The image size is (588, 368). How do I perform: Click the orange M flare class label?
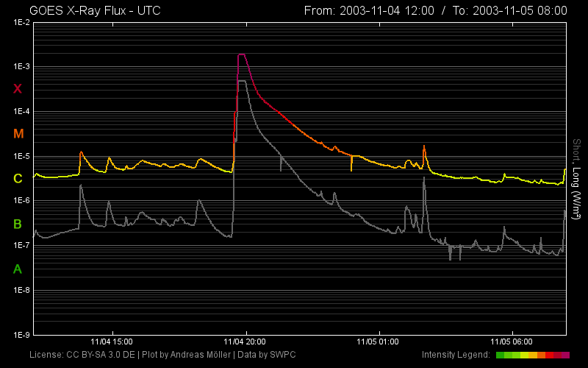coord(18,134)
